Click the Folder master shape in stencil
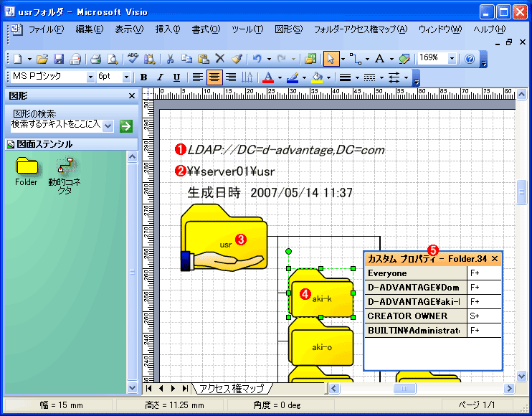This screenshot has width=532, height=416. (26, 171)
